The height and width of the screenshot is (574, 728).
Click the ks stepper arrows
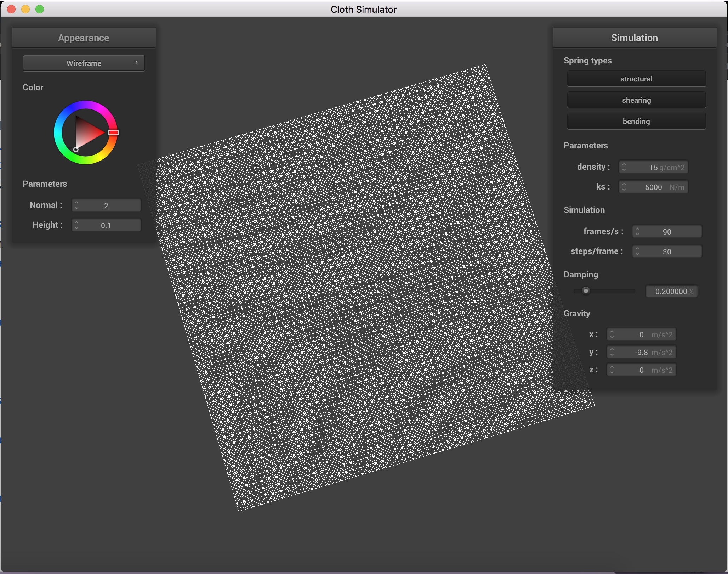624,187
